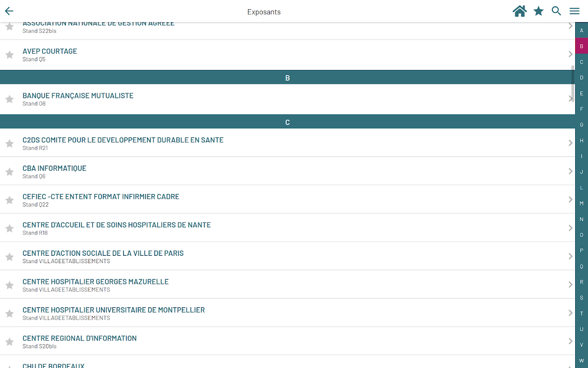Viewport: 588px width, 368px height.
Task: Click the 'Stand Q5' label
Action: pos(34,59)
